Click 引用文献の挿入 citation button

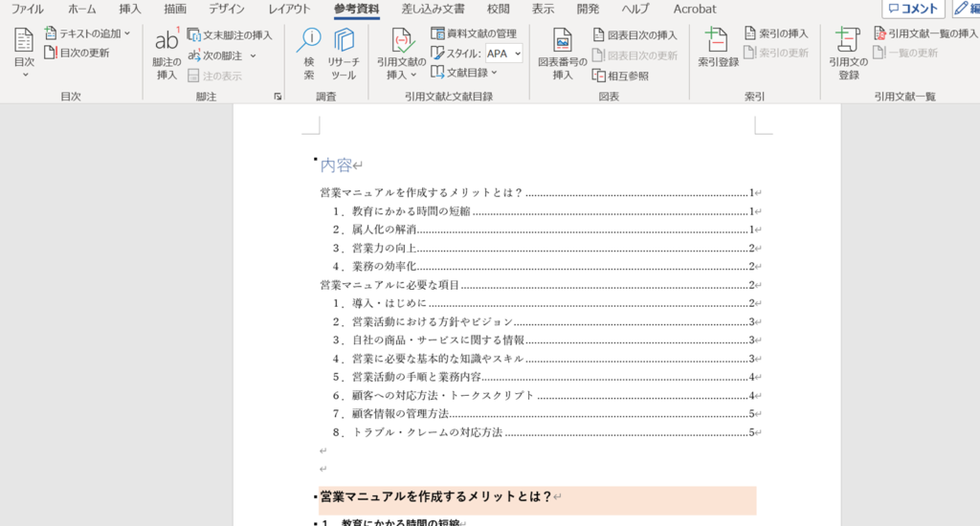[401, 55]
